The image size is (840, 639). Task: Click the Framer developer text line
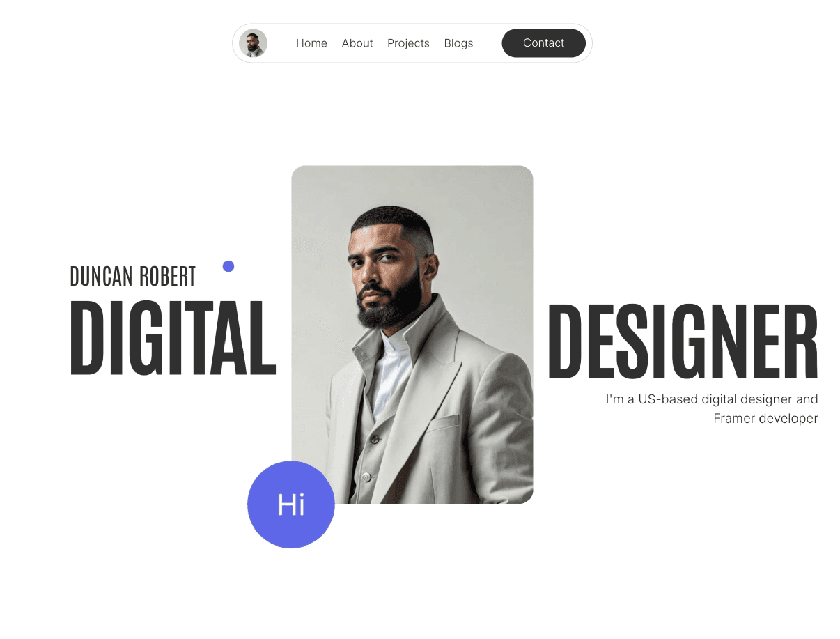click(x=765, y=419)
